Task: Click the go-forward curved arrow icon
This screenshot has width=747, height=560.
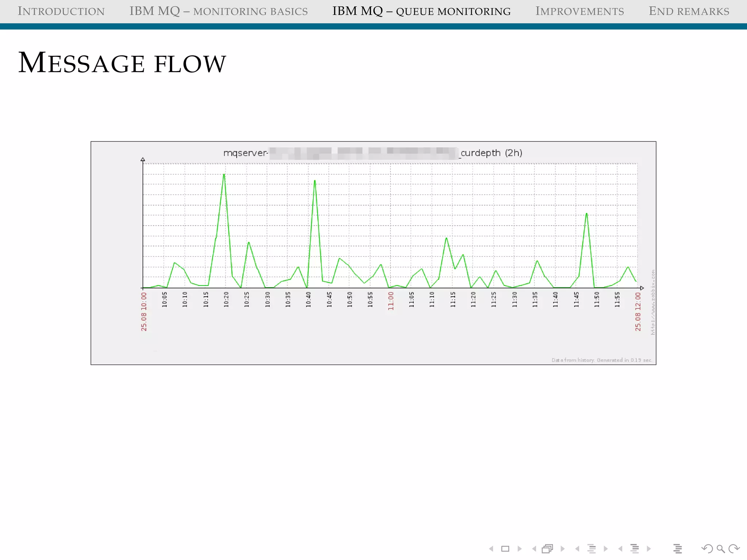Action: (734, 549)
